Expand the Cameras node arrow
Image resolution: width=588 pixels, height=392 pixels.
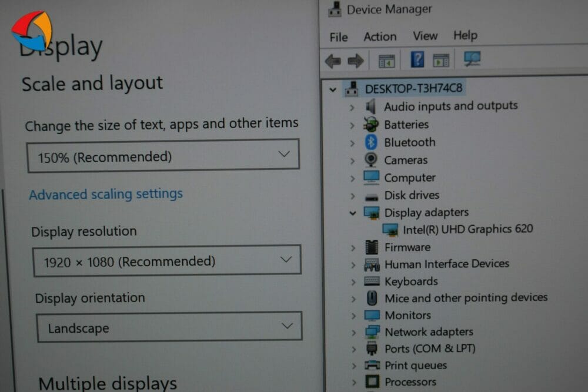(x=352, y=161)
